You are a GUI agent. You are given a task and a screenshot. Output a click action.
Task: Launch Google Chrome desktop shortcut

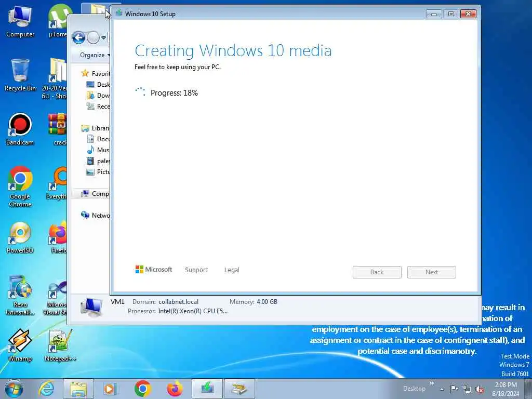point(20,187)
